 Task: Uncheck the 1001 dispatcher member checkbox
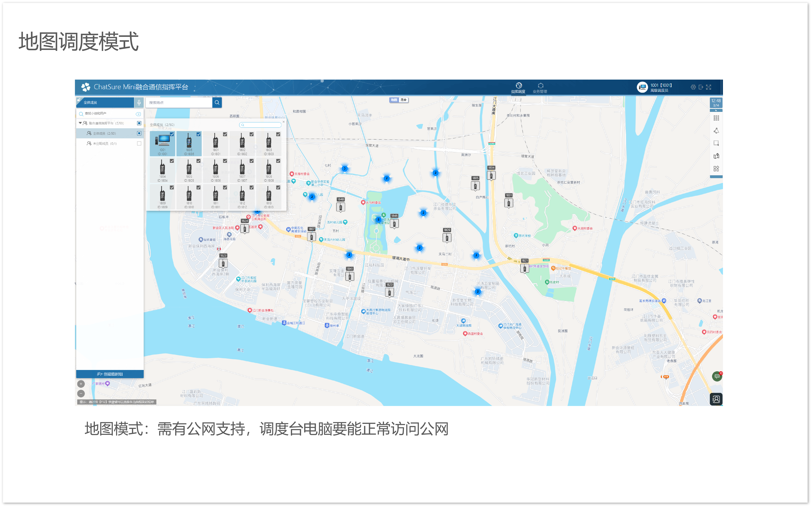(x=172, y=134)
